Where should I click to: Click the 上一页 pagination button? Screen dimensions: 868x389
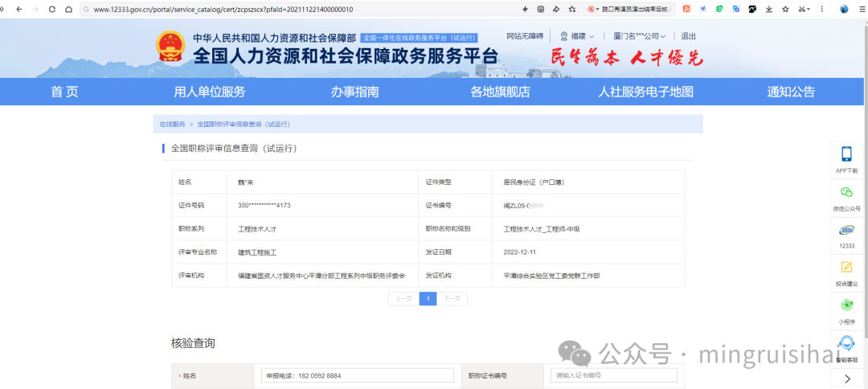(x=403, y=299)
